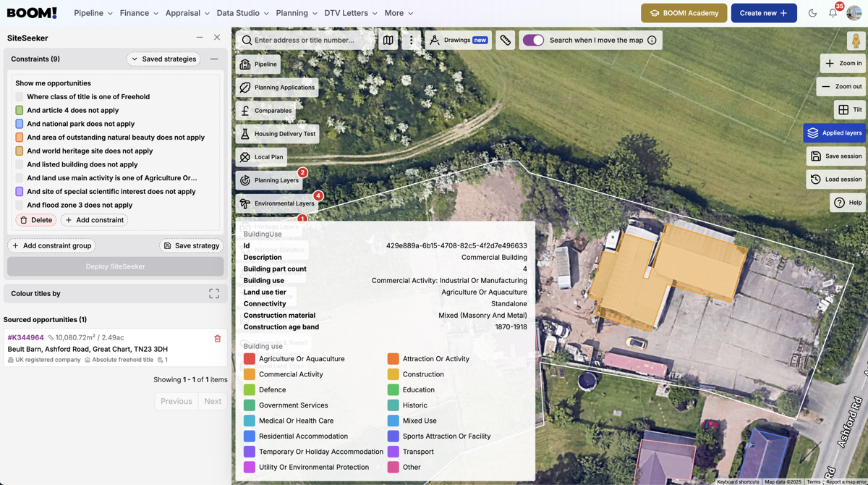Screen dimensions: 868x485
Task: Tick the class of title Freehold constraint checkbox
Action: (x=20, y=97)
